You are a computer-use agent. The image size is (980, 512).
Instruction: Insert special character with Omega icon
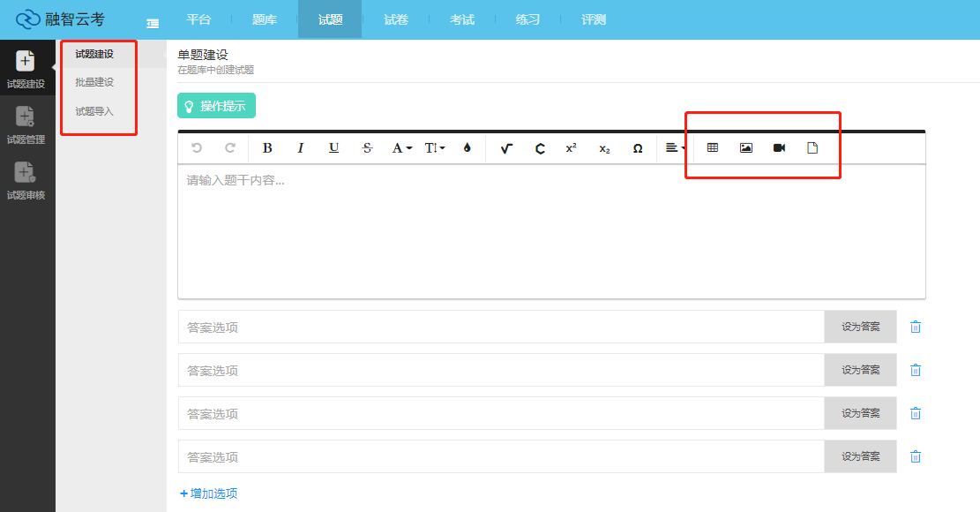pyautogui.click(x=638, y=148)
